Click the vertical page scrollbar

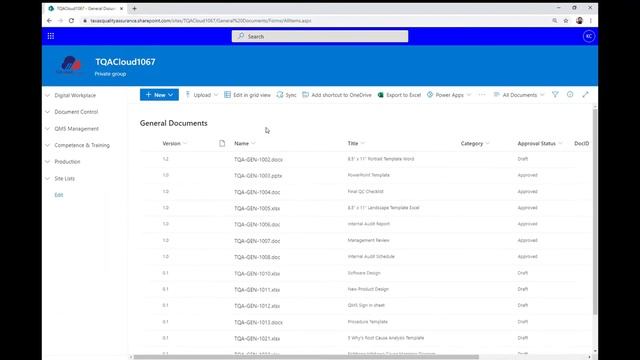click(x=595, y=211)
